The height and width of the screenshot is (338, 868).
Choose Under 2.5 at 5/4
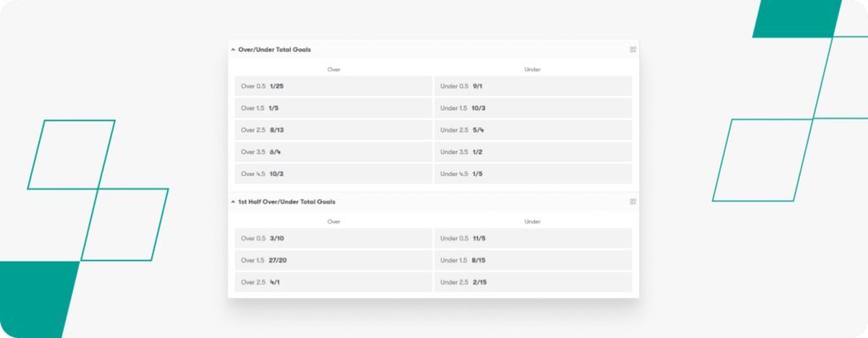pyautogui.click(x=533, y=130)
